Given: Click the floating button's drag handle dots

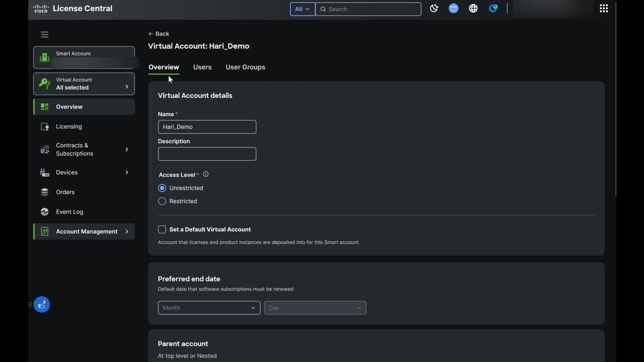Looking at the screenshot, I should coord(30,304).
